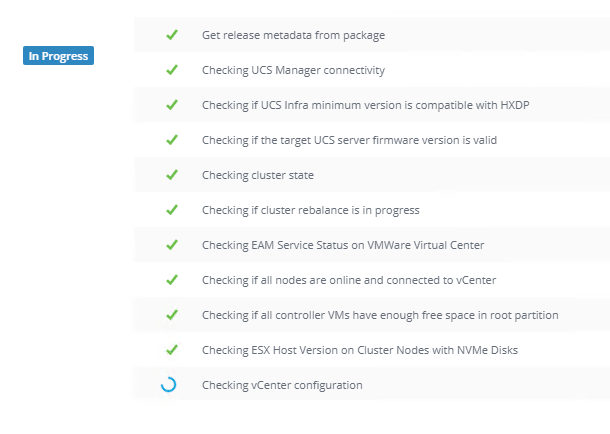Select UCS Infra minimum version HXDP row

coord(352,105)
